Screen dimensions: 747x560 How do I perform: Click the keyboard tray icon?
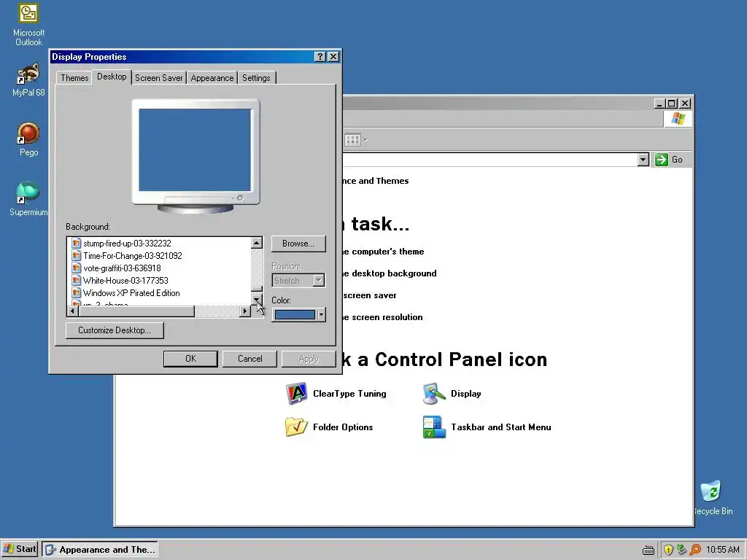point(649,551)
